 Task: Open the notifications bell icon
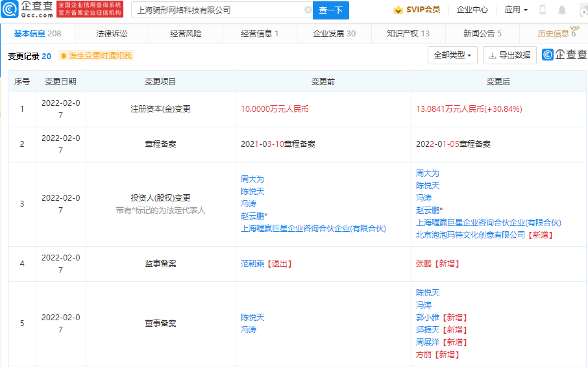click(x=561, y=10)
